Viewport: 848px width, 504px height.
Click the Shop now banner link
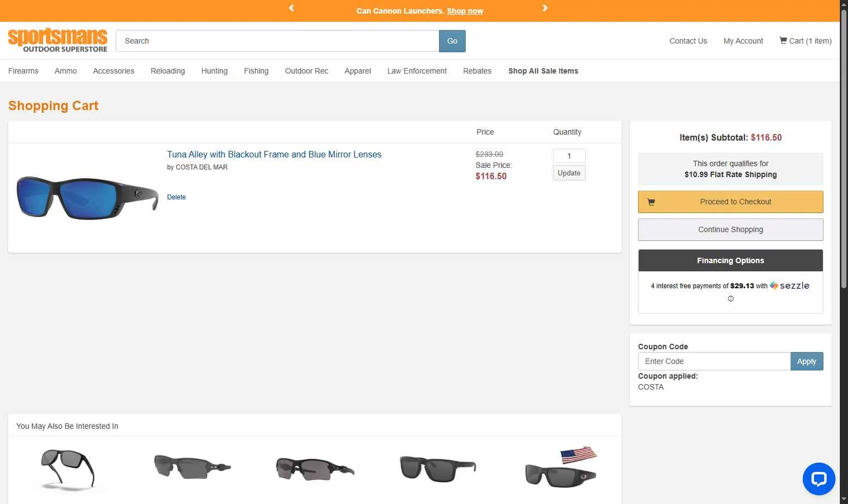tap(465, 11)
